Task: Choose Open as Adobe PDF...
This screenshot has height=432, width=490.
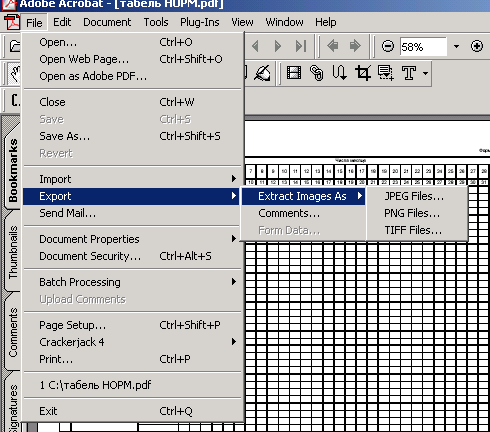Action: coord(131,76)
